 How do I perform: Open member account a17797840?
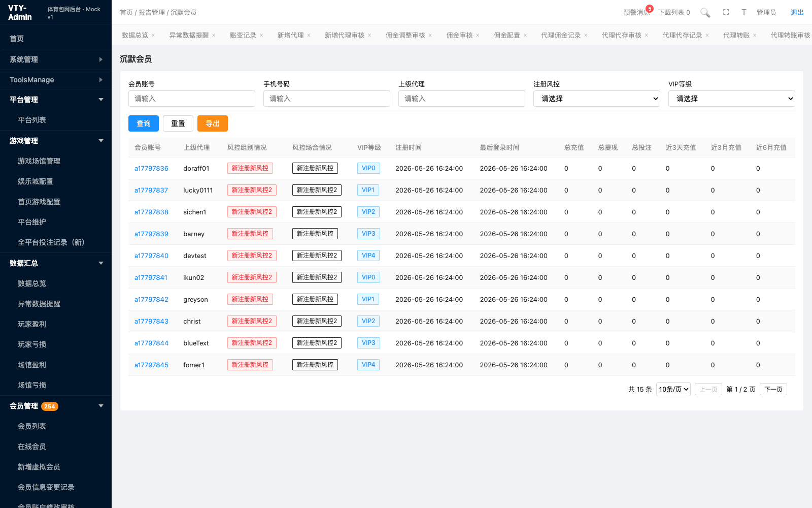pyautogui.click(x=151, y=256)
